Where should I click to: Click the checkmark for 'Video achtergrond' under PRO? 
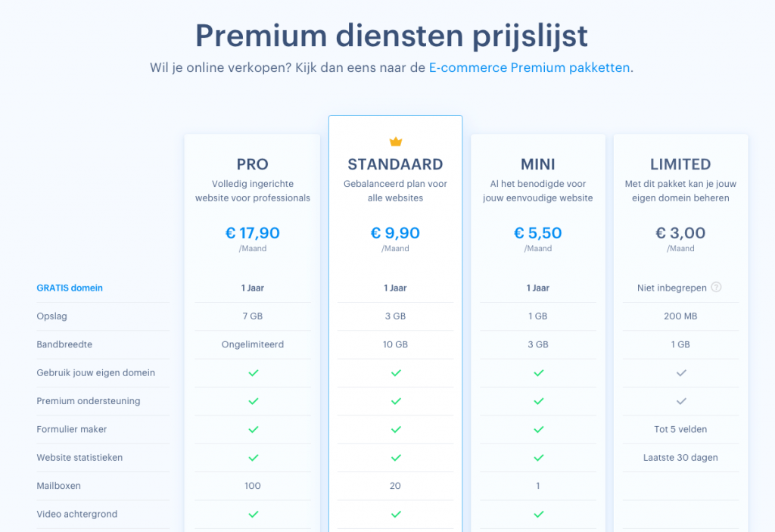click(252, 514)
